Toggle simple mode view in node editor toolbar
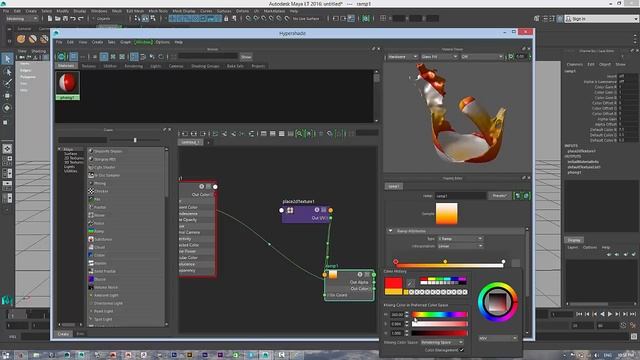 pos(263,133)
